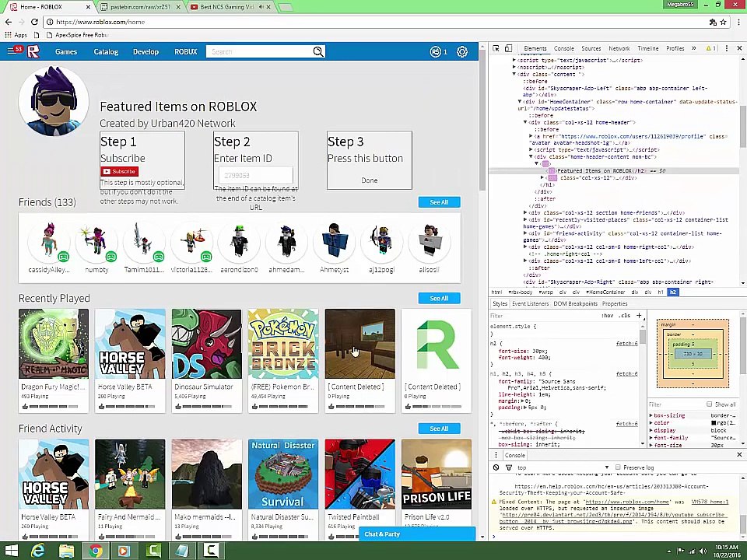Open the Roblox hamburger navigation menu
747x560 pixels.
click(11, 51)
